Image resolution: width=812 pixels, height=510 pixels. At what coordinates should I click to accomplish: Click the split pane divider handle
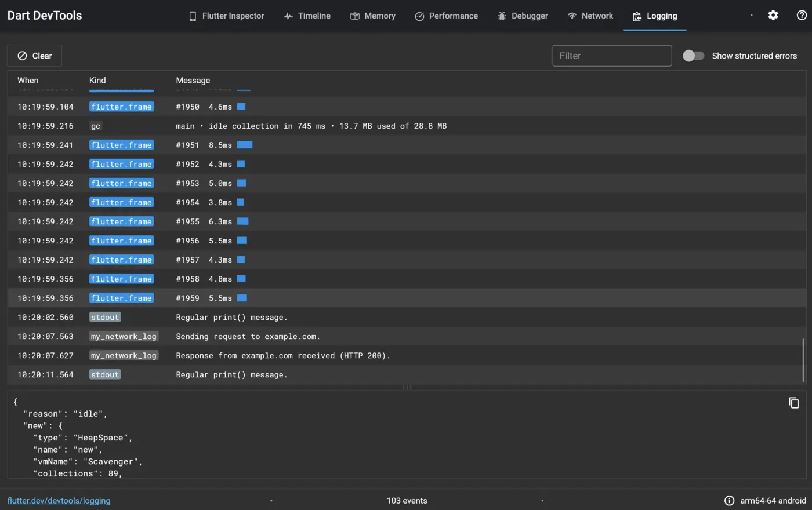(x=407, y=387)
